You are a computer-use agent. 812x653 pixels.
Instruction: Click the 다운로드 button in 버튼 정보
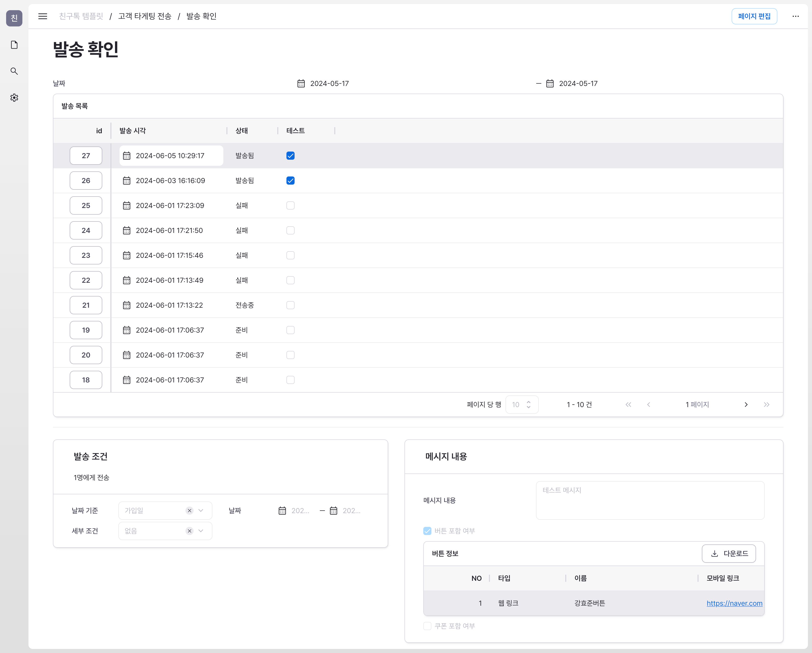point(729,554)
